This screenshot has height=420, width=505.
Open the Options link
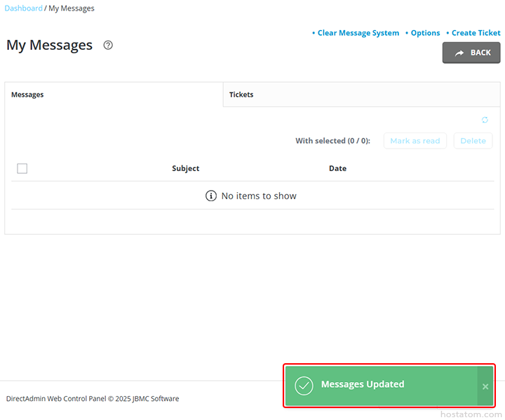pyautogui.click(x=425, y=33)
